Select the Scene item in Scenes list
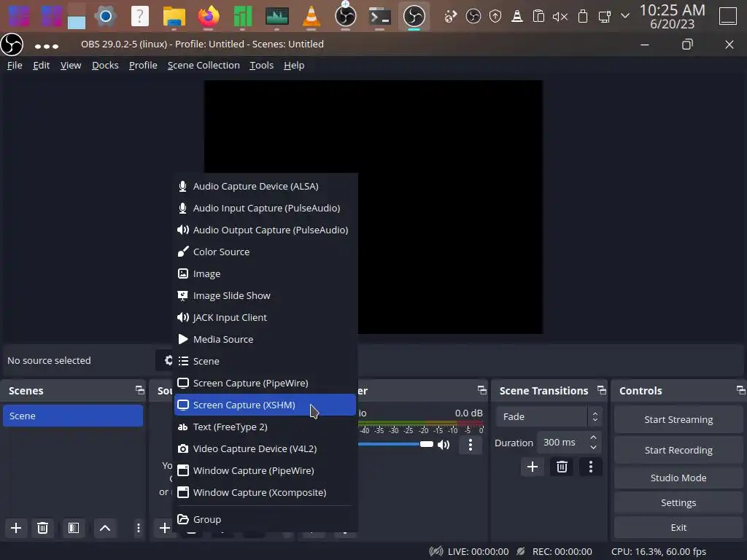747x560 pixels. coord(73,416)
